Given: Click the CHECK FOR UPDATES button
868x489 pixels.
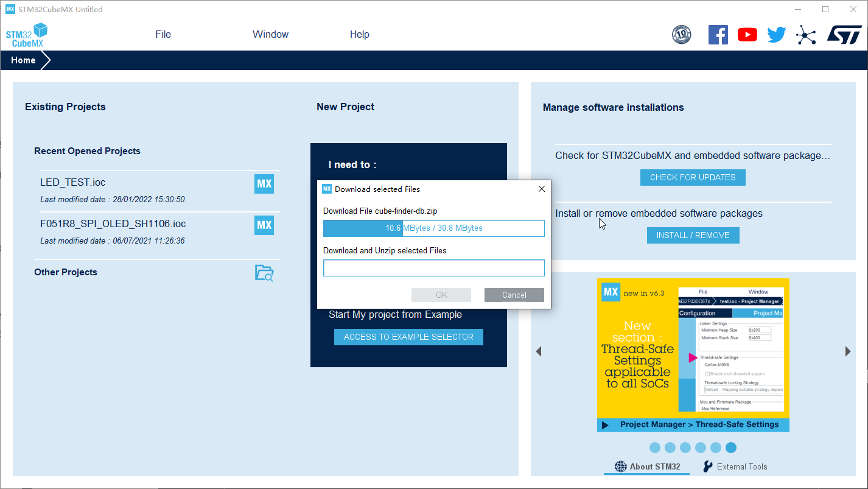Looking at the screenshot, I should pos(693,177).
